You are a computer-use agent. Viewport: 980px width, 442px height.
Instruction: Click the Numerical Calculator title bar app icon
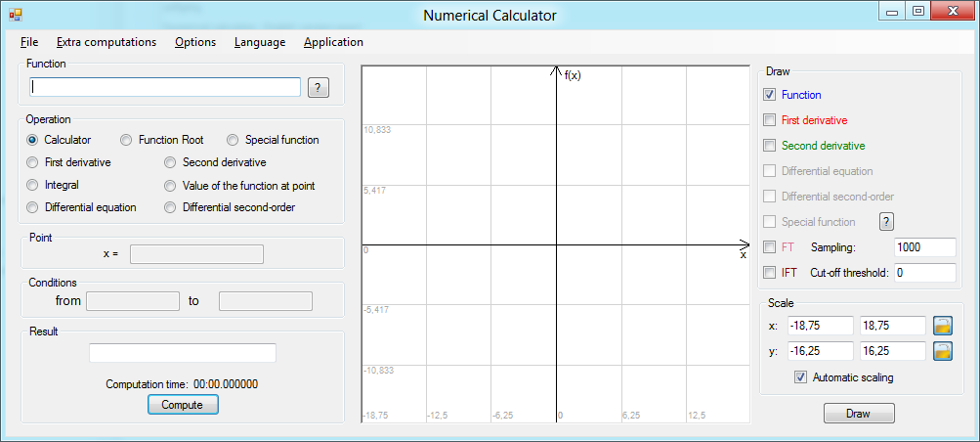coord(15,15)
